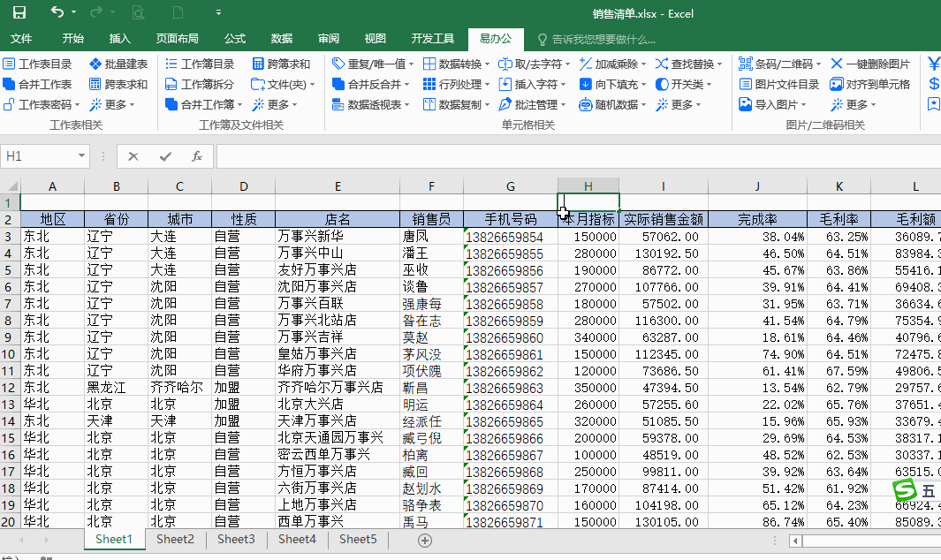
Task: Click the 告诉我您想要做什么 search box
Action: pos(596,40)
